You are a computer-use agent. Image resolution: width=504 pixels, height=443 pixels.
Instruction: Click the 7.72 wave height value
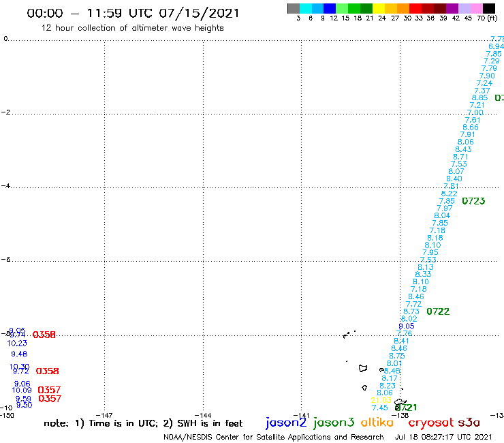coord(413,304)
